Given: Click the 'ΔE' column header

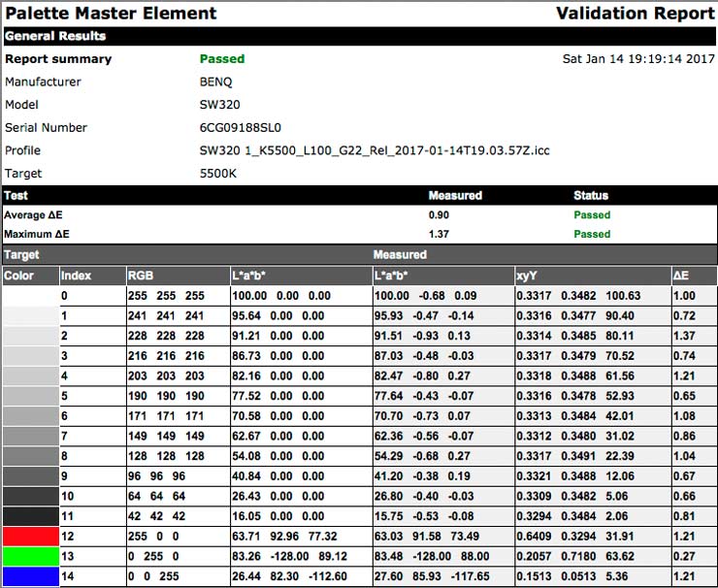Looking at the screenshot, I should tap(694, 276).
